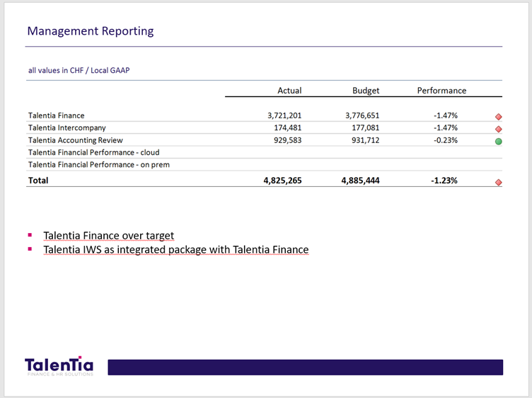Click the red diamond indicator beside Talentia Finance
The image size is (532, 398).
click(498, 116)
